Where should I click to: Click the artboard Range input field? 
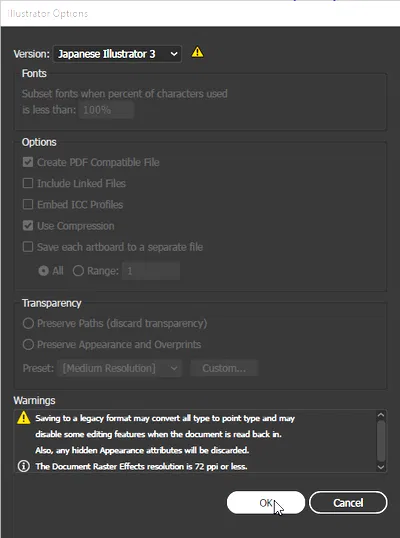coord(151,271)
